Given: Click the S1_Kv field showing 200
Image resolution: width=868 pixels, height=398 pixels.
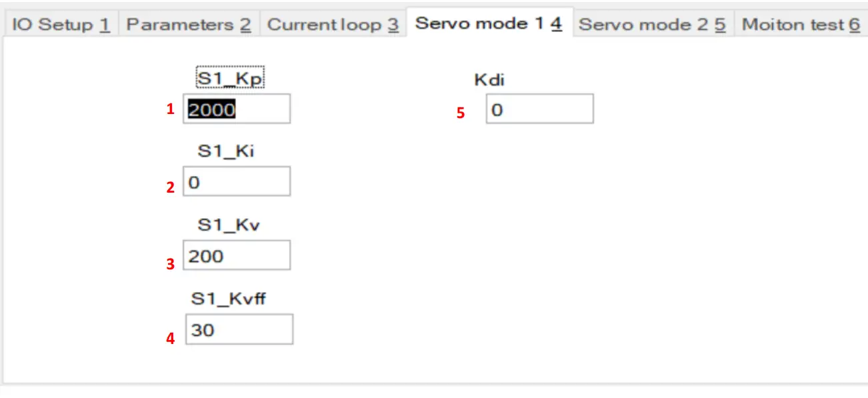Looking at the screenshot, I should pyautogui.click(x=237, y=255).
